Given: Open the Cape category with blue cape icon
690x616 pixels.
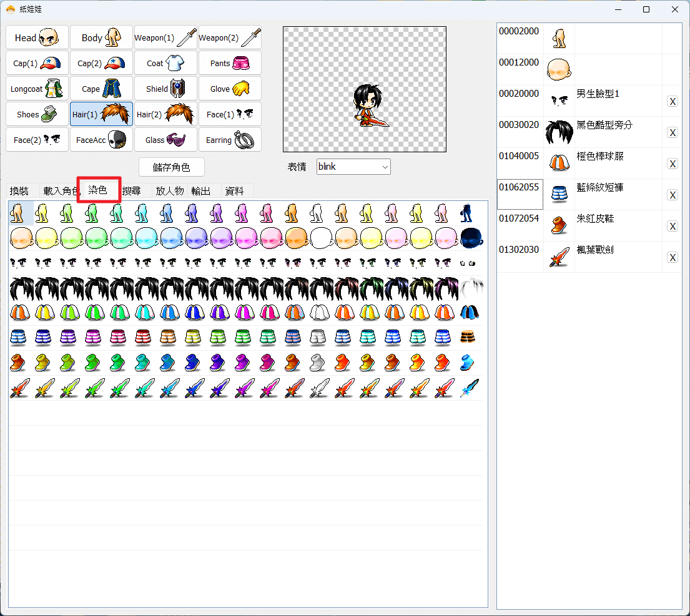Looking at the screenshot, I should click(101, 89).
